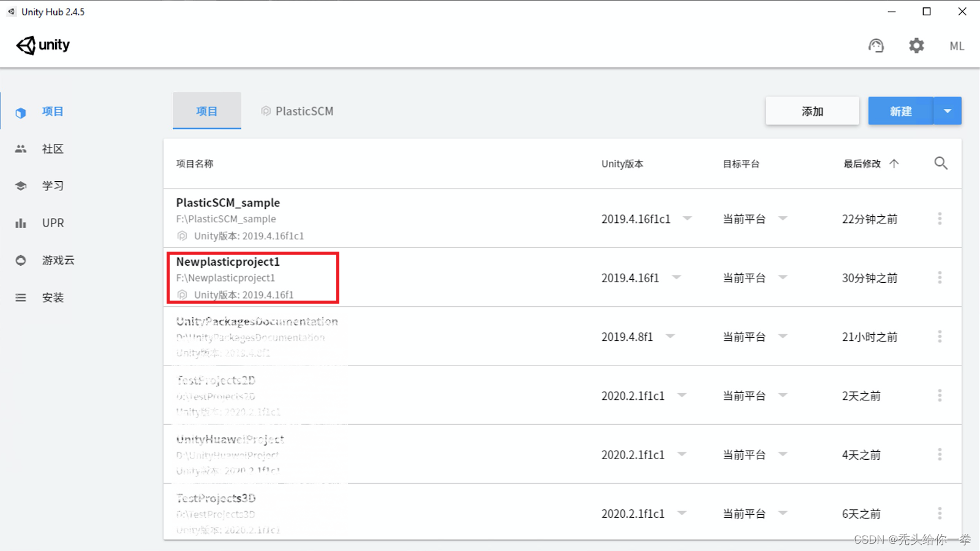
Task: Expand Unity version dropdown for Newplasticproject1
Action: 676,277
